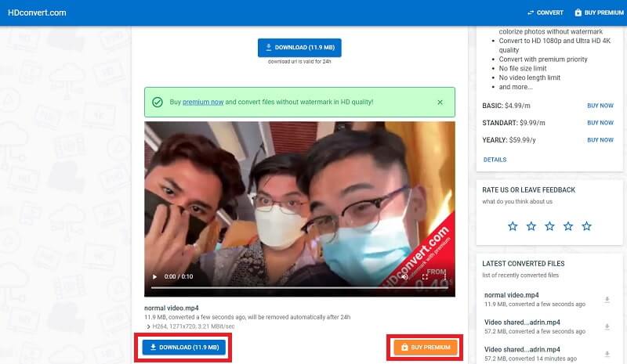Click the green checkmark icon in banner

tap(158, 103)
